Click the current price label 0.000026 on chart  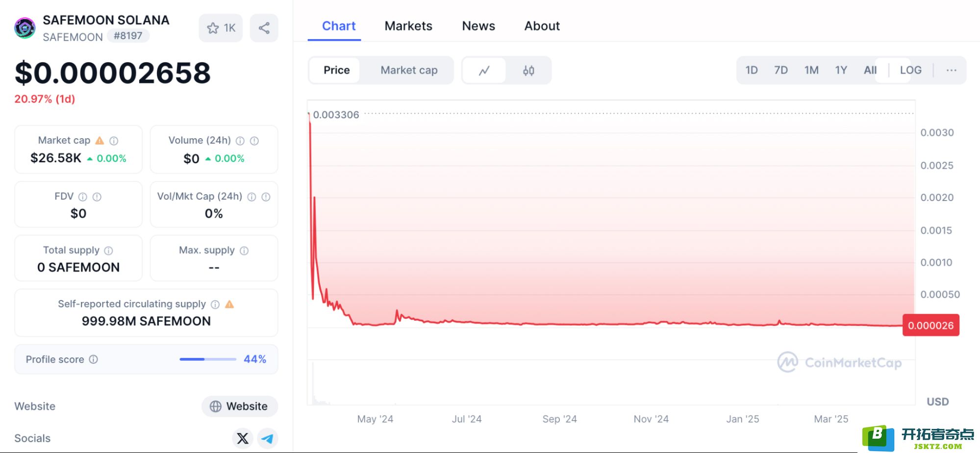[x=930, y=326]
